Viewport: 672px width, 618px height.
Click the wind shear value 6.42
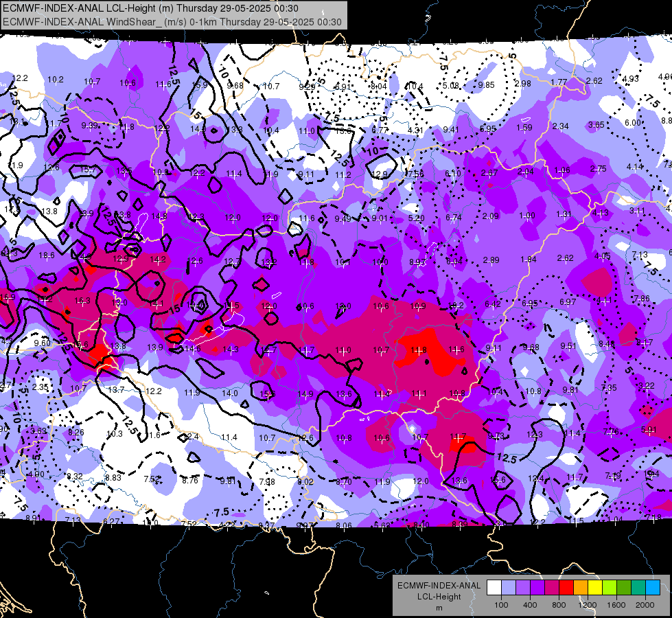coord(492,304)
